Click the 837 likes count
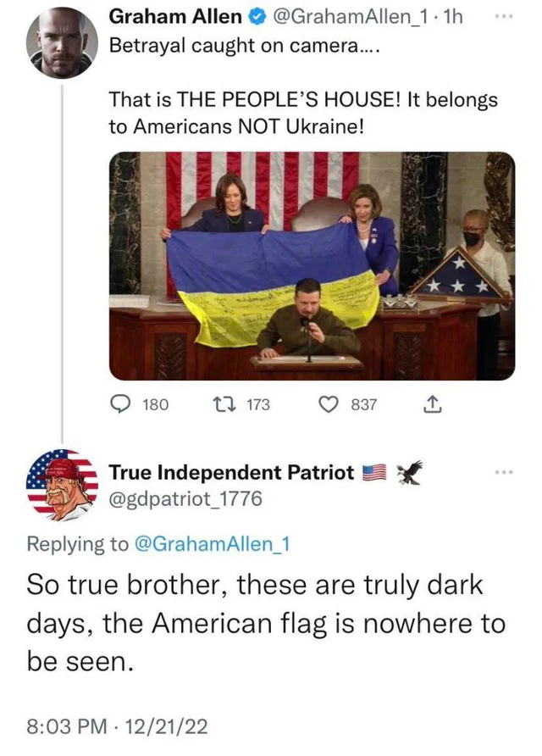 coord(364,405)
